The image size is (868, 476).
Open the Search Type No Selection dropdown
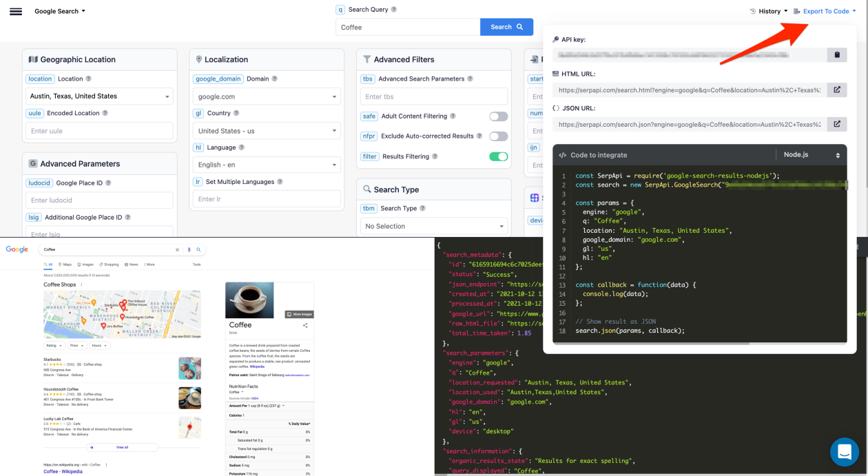click(x=434, y=226)
